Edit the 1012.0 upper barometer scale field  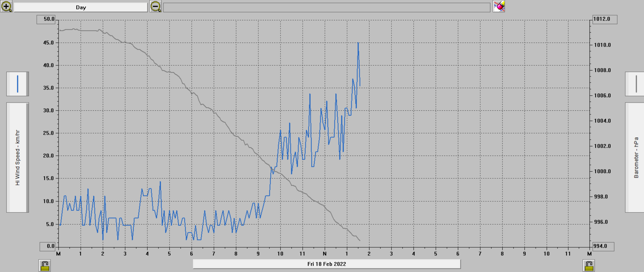tap(605, 19)
